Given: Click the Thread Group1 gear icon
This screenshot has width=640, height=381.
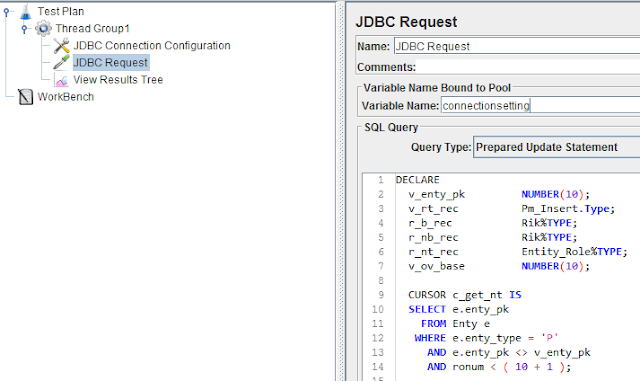Looking at the screenshot, I should [x=43, y=29].
